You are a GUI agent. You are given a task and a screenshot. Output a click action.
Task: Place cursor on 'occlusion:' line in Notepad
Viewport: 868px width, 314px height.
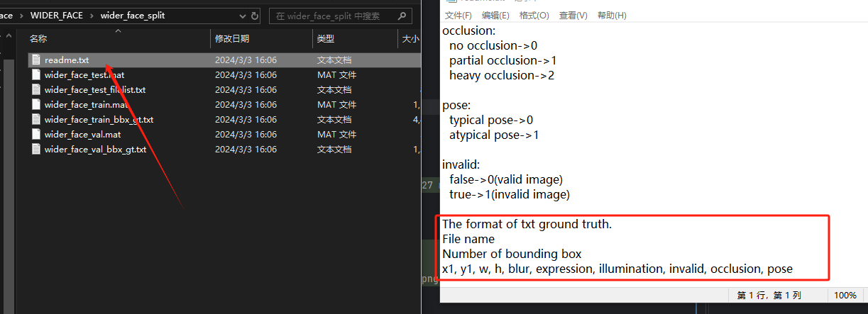[x=469, y=30]
